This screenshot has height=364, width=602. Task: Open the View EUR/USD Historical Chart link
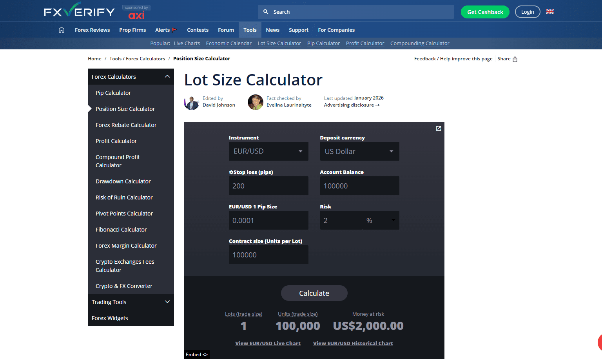tap(353, 343)
